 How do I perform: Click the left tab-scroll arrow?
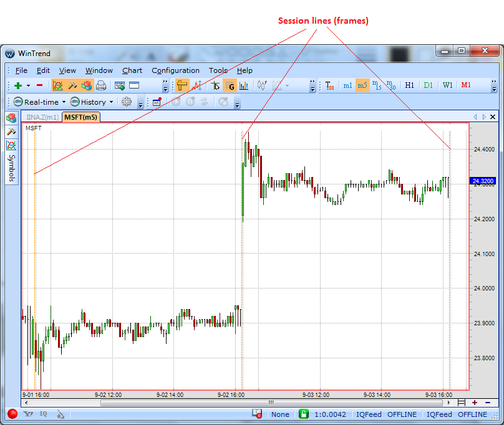click(475, 117)
